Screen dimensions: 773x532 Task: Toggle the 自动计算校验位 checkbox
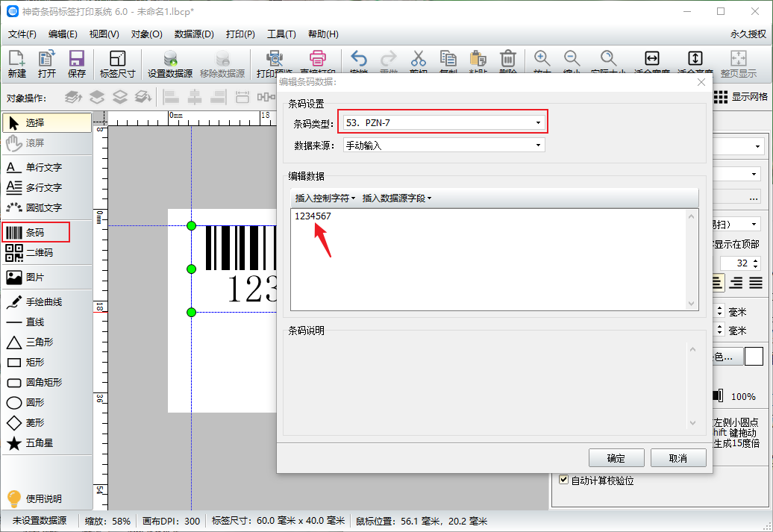[x=564, y=480]
